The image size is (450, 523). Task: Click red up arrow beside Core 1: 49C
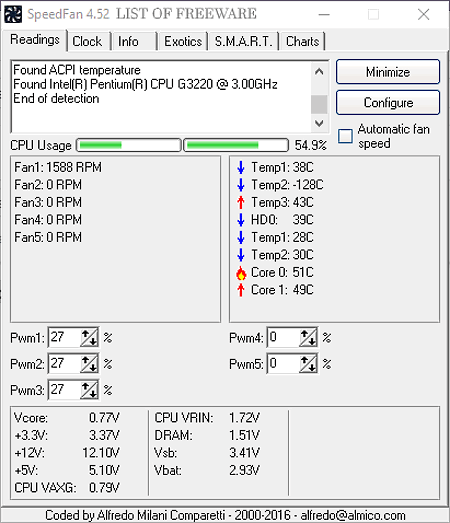coord(241,290)
